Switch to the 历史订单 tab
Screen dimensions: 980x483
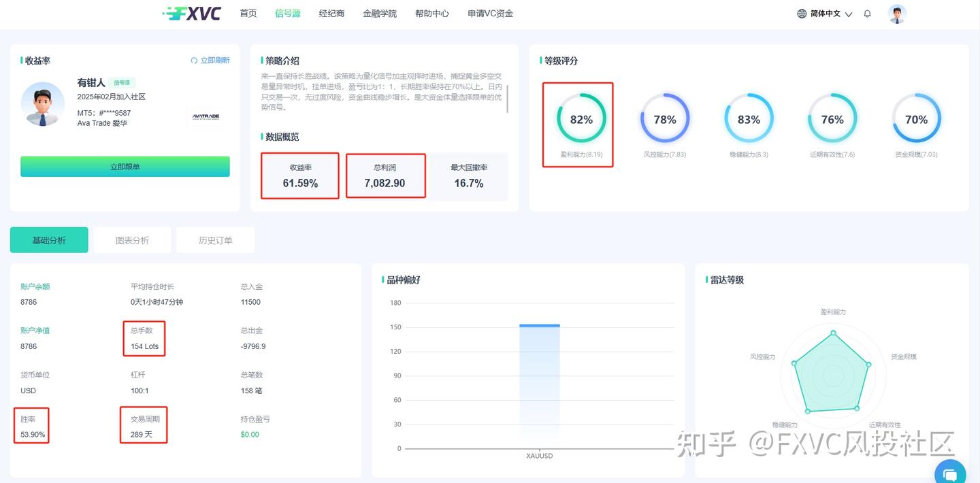point(215,240)
